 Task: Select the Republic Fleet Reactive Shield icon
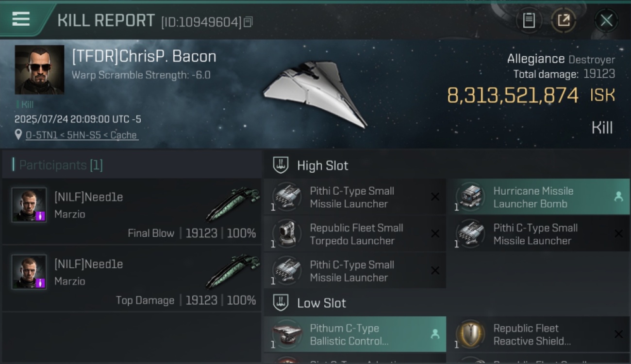point(470,334)
